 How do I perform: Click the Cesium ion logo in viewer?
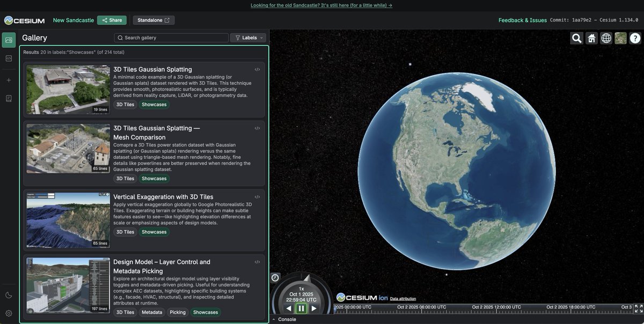tap(362, 298)
